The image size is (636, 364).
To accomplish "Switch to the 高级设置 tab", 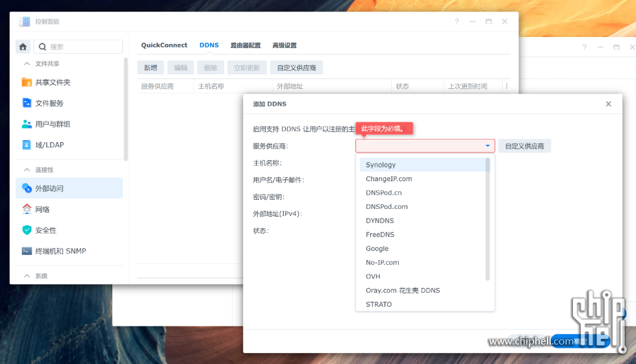I will pyautogui.click(x=285, y=45).
